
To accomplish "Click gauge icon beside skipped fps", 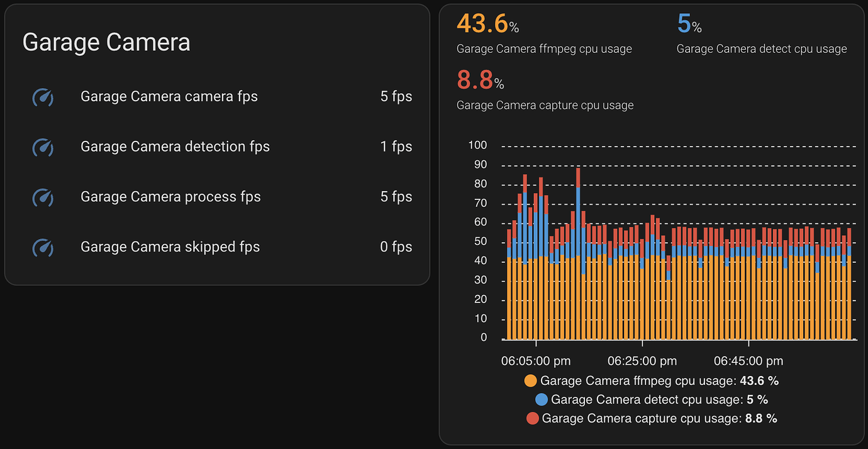I will point(43,247).
